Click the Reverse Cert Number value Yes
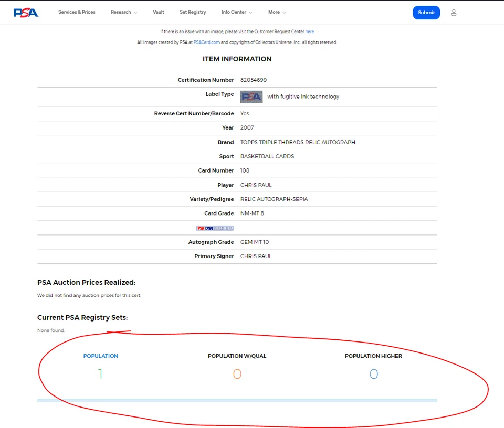504x428 pixels. [x=245, y=114]
